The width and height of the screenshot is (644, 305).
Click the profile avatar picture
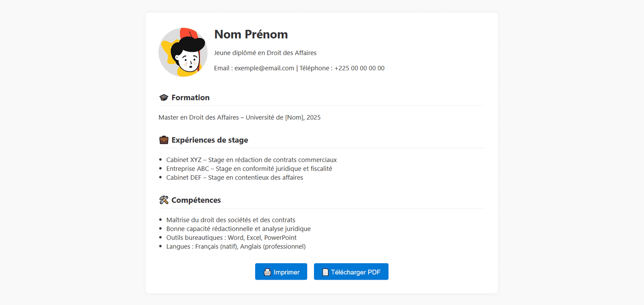183,52
